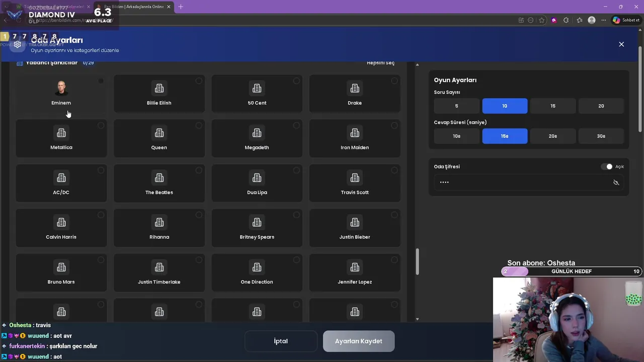The image size is (644, 362).
Task: Close the Oda Ayarları dialog
Action: pos(621,44)
